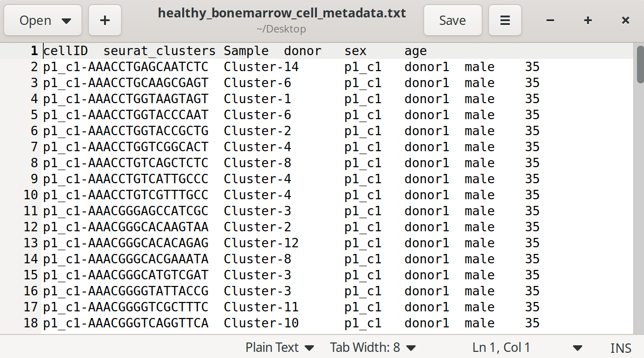The image size is (644, 358).
Task: Maximize the text editor window
Action: coord(588,20)
